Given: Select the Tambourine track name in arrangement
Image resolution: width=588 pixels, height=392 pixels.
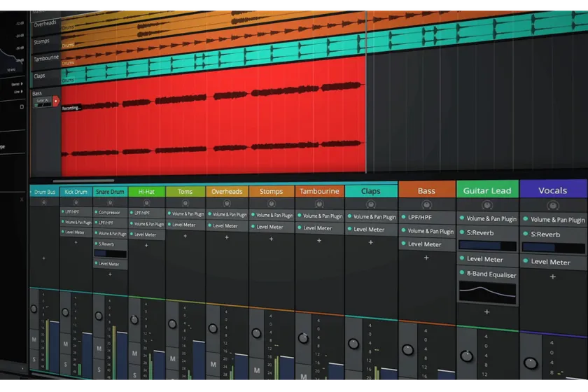Looking at the screenshot, I should 46,58.
